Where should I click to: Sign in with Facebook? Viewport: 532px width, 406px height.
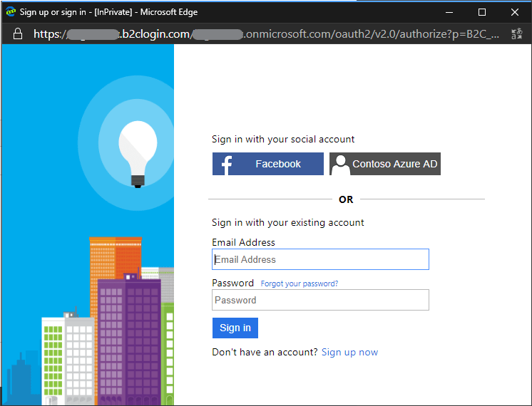tap(268, 164)
